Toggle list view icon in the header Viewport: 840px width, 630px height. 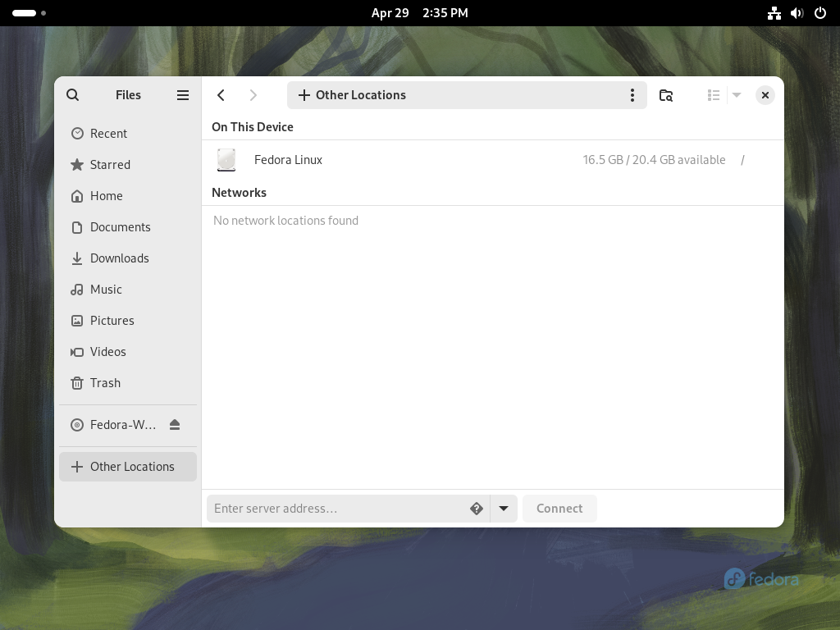[713, 95]
